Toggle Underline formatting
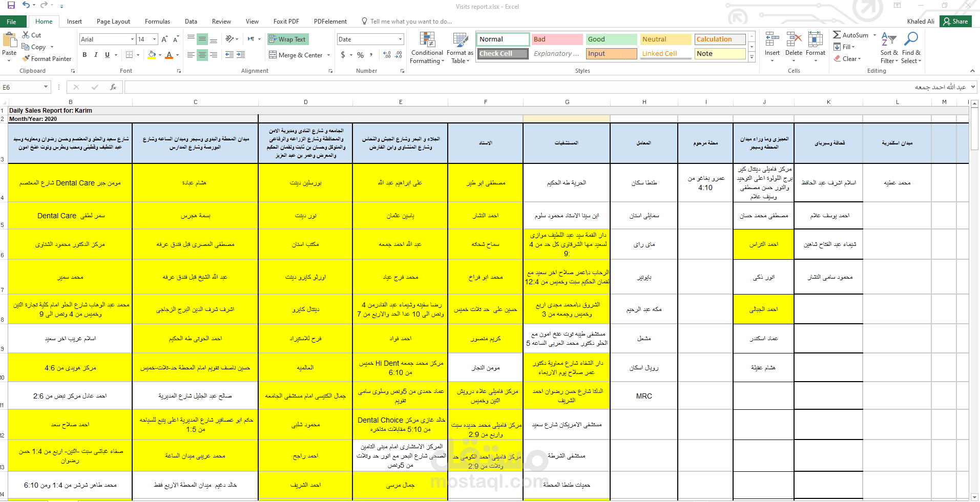This screenshot has height=502, width=980. click(x=107, y=55)
